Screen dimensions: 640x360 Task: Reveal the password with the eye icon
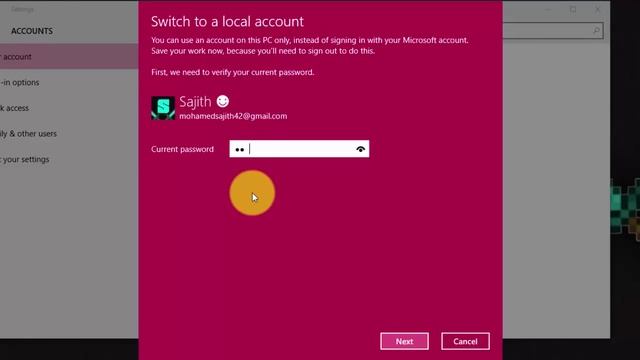point(360,149)
